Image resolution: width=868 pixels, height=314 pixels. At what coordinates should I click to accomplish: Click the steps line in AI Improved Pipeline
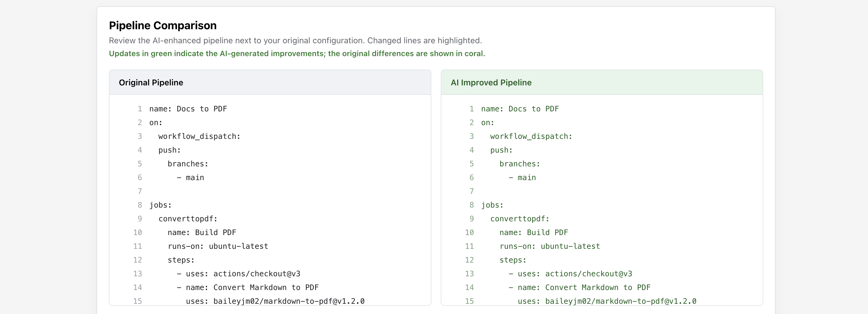tap(512, 260)
